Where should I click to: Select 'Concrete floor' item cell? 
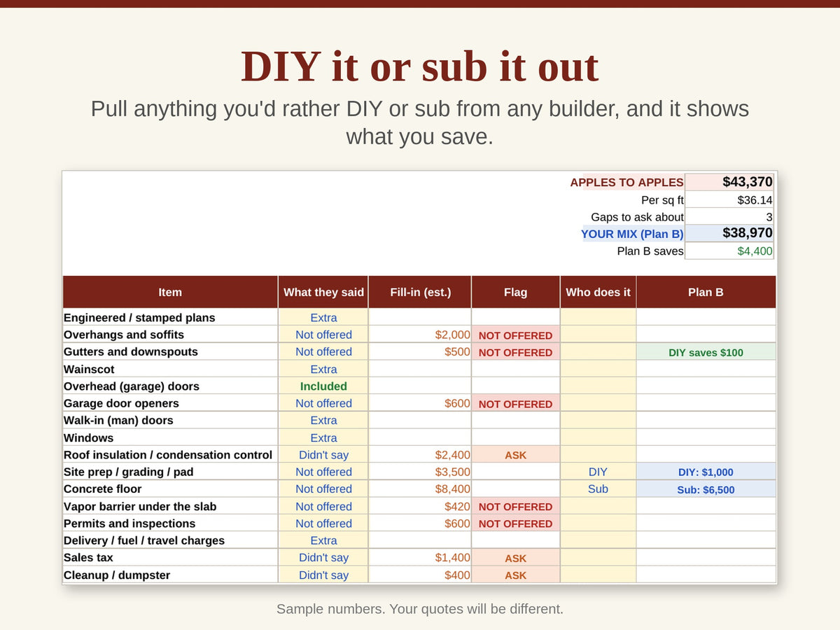click(170, 489)
